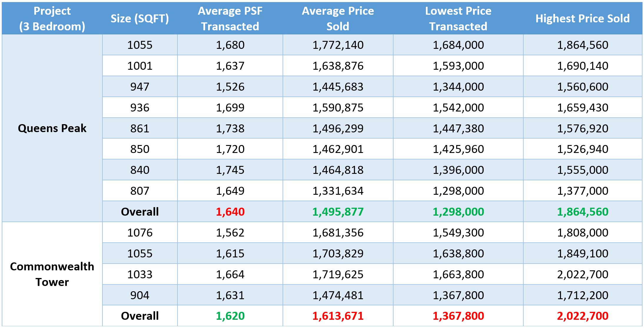Select lowest price 1,663,800

click(x=458, y=274)
